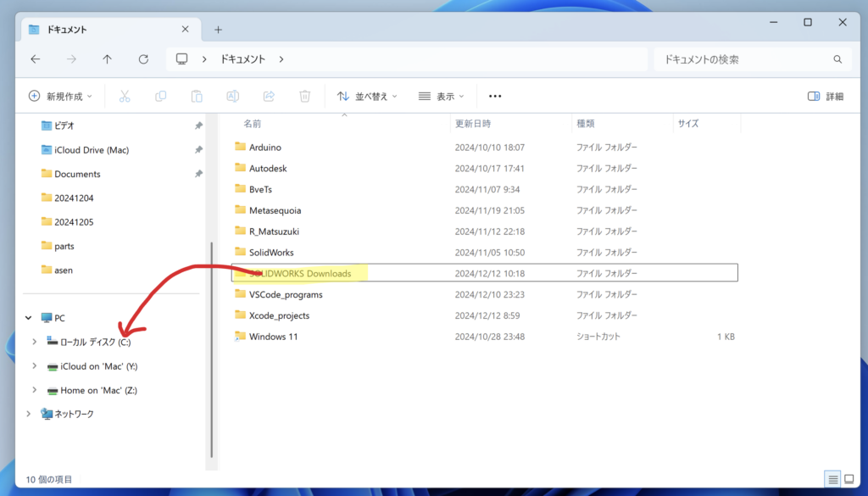
Task: Open the 並べ替え sort dropdown
Action: click(x=367, y=97)
